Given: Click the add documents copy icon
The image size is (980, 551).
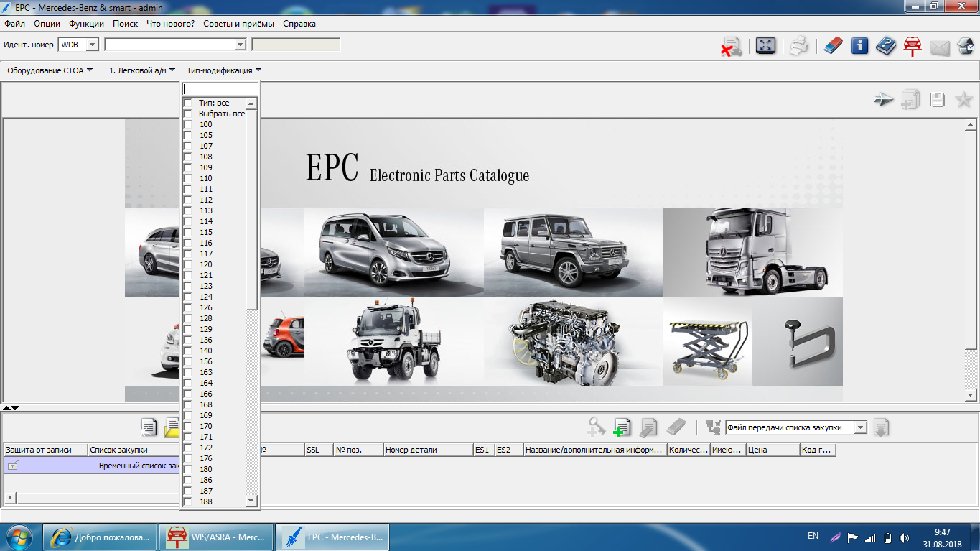Looking at the screenshot, I should (x=910, y=100).
